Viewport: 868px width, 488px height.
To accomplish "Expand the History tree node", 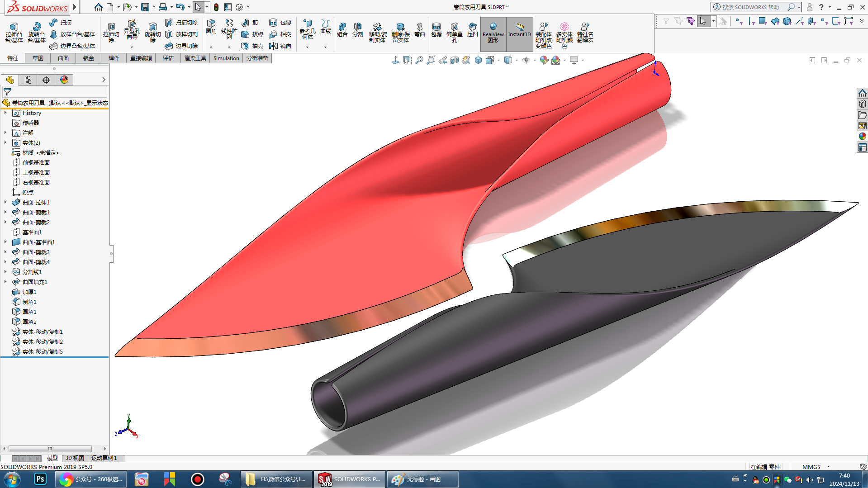I will coord(5,113).
